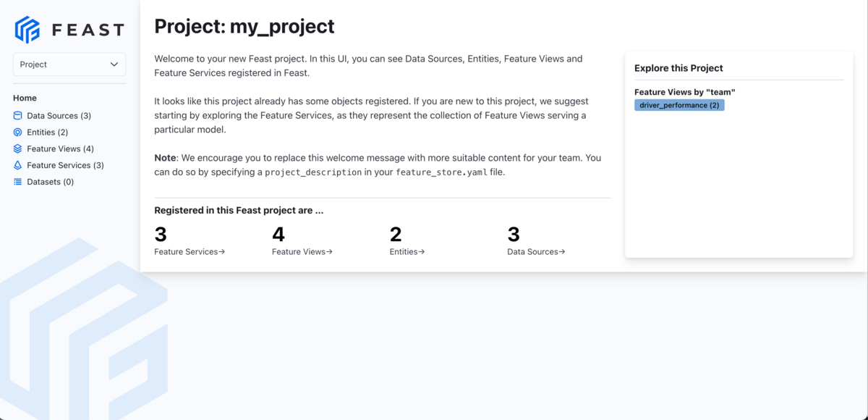This screenshot has width=868, height=420.
Task: Follow the Entities→ summary link
Action: pos(407,252)
